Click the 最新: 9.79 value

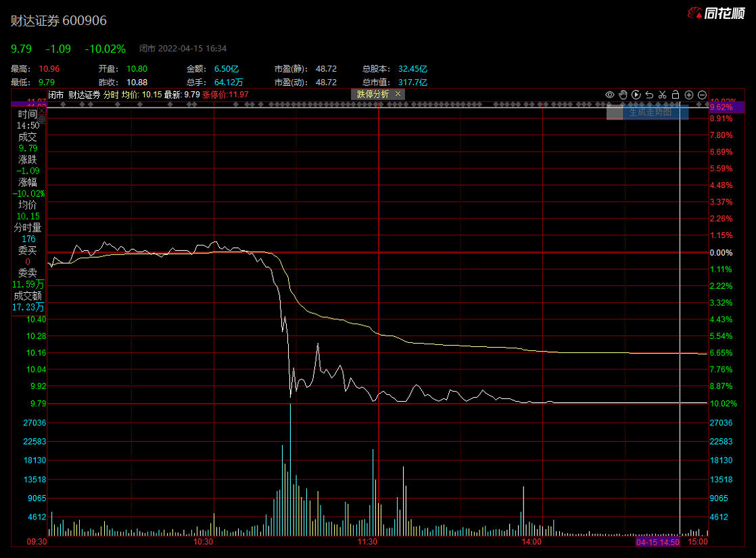pos(182,95)
